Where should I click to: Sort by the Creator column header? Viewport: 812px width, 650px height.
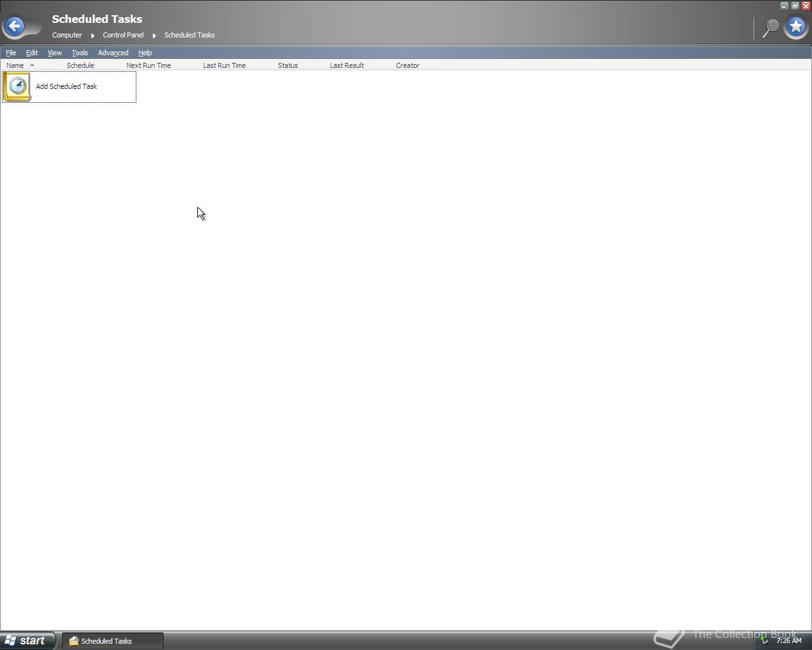tap(417, 65)
